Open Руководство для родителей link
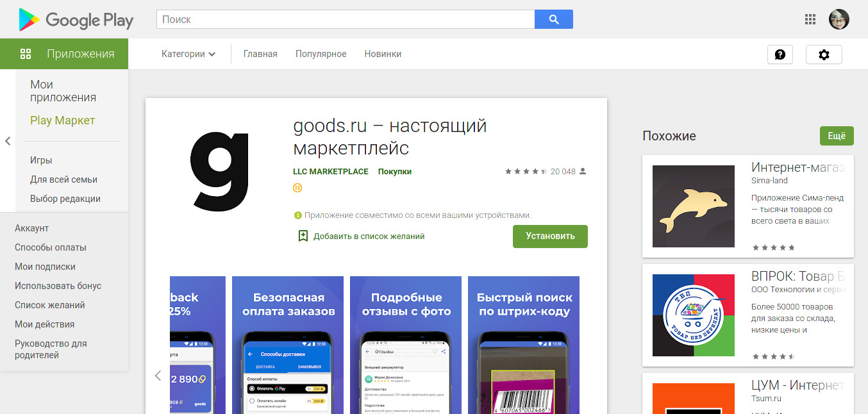Image resolution: width=868 pixels, height=414 pixels. [51, 349]
